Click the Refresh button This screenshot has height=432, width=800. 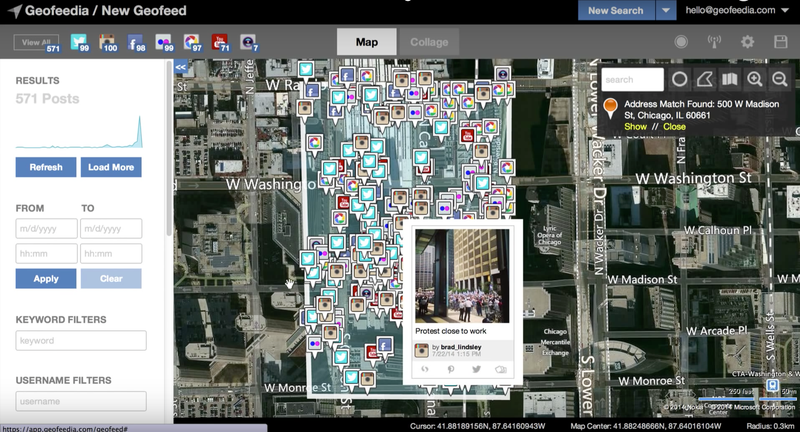(x=46, y=167)
